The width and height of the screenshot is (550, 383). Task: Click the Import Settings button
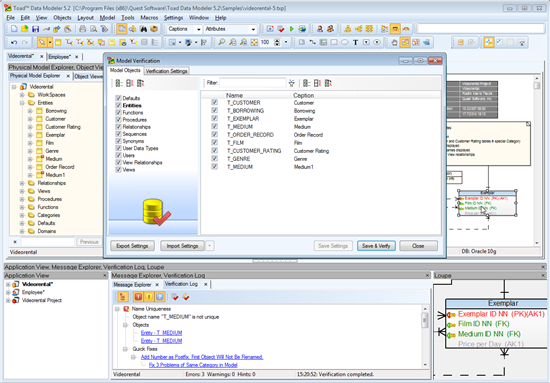click(182, 246)
